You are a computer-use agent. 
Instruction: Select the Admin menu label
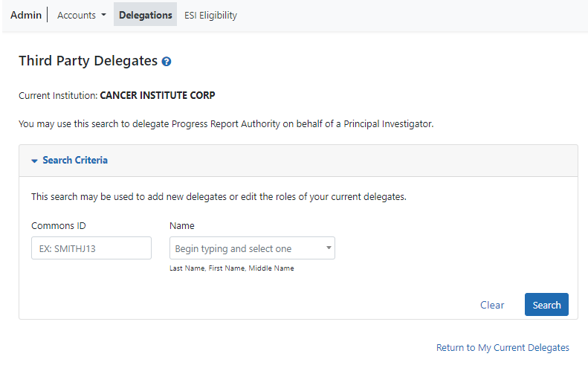(x=26, y=15)
